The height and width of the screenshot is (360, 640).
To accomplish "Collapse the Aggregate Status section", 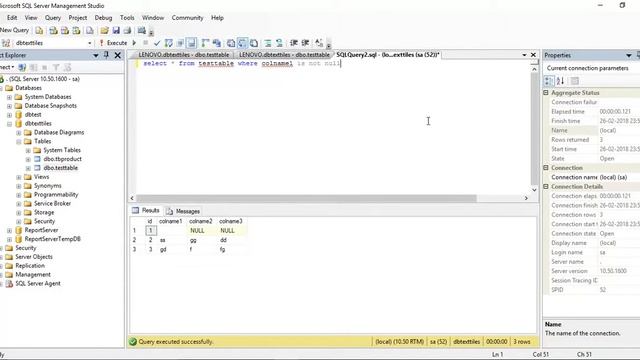I will point(546,93).
